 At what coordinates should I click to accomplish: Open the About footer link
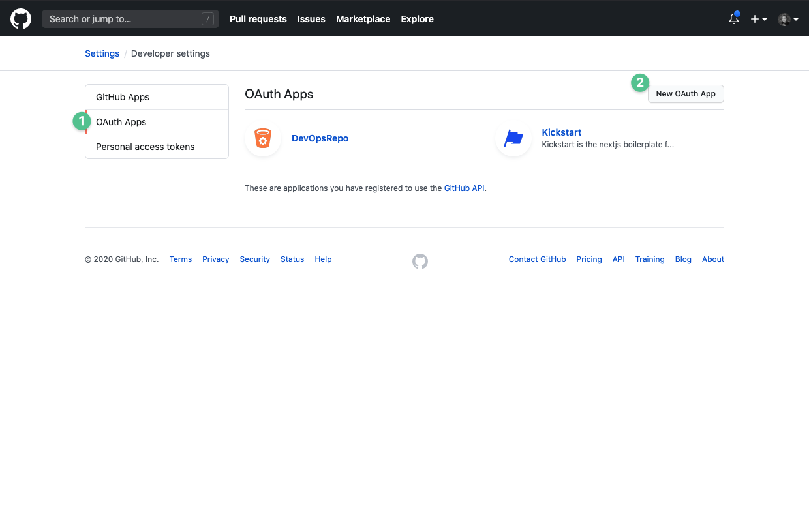pos(713,259)
